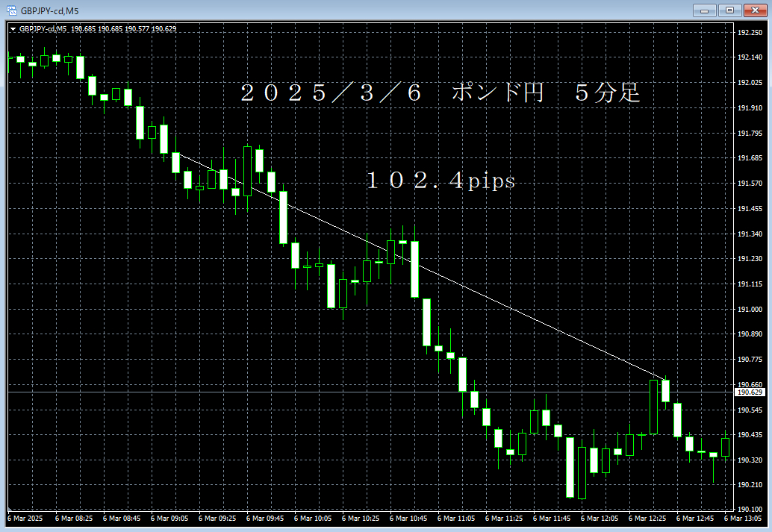Click the 190.210 price scale value
772x532 pixels.
(x=750, y=485)
